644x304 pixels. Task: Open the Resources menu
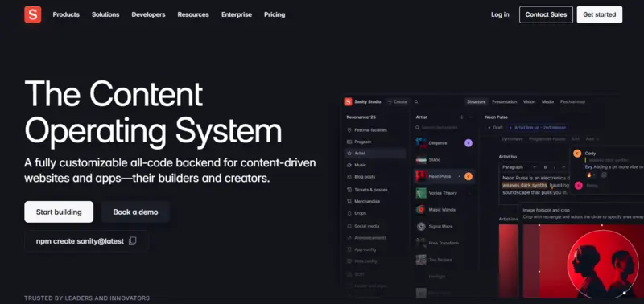[x=193, y=14]
